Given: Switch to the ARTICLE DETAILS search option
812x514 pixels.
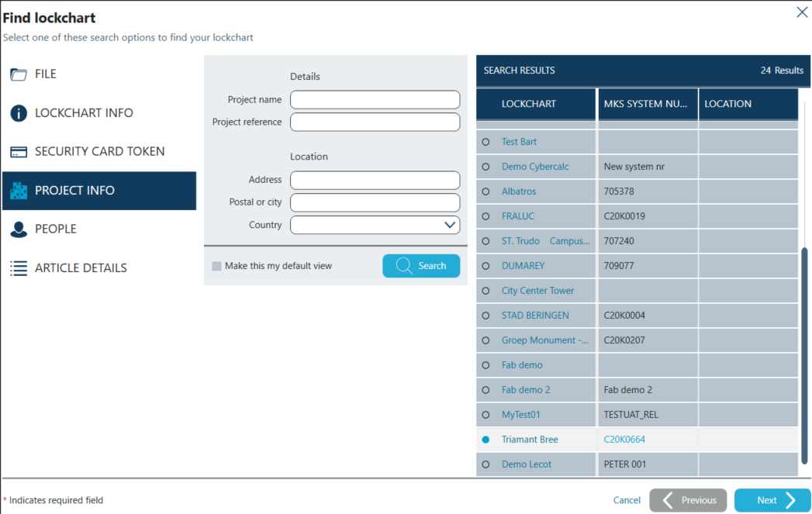Looking at the screenshot, I should 81,268.
